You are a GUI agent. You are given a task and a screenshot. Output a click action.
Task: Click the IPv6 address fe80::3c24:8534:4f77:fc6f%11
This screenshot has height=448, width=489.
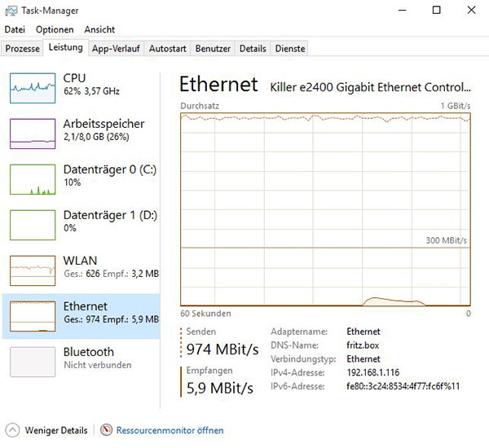coord(403,387)
